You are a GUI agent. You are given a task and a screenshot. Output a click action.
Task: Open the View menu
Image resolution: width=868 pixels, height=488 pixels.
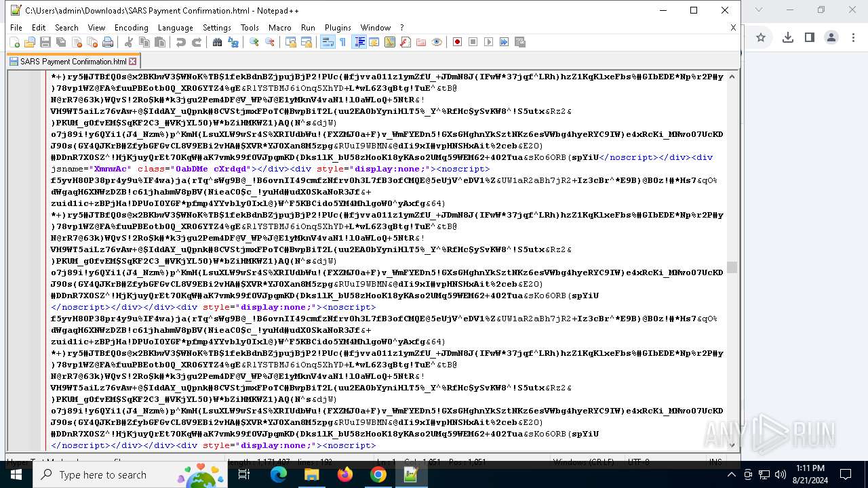96,28
